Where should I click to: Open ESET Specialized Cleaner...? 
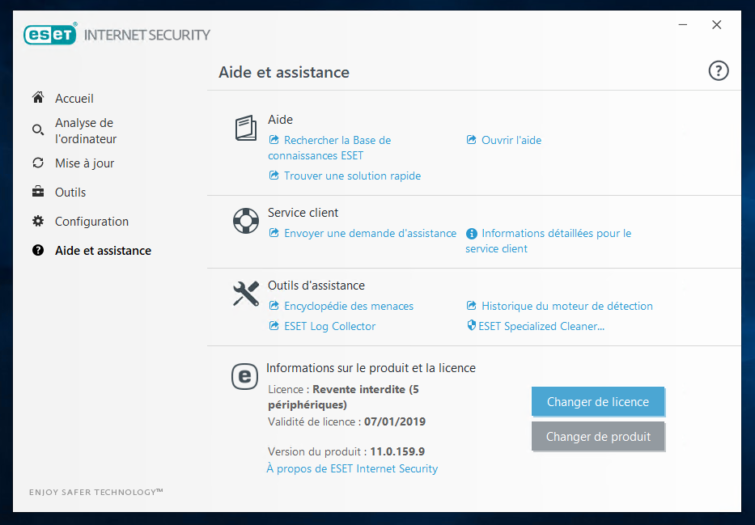pyautogui.click(x=541, y=326)
